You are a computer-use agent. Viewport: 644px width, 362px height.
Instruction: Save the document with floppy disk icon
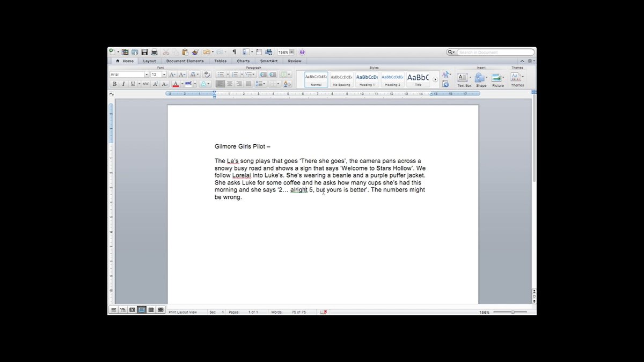point(144,52)
